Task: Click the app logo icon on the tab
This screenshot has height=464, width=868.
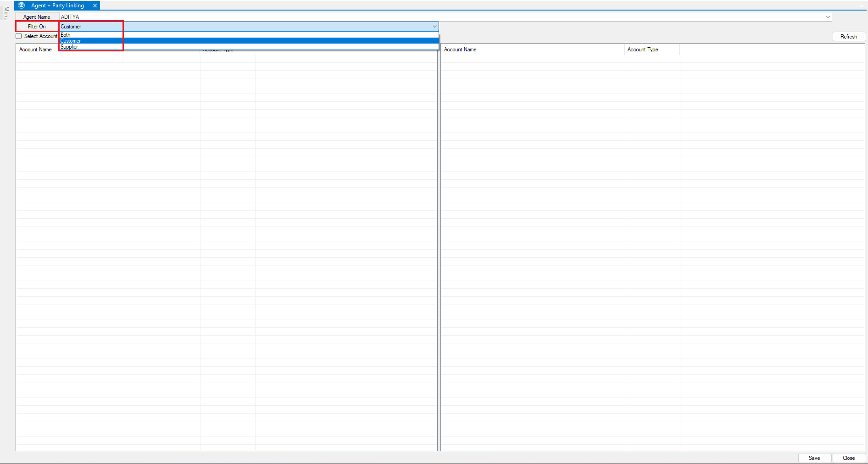Action: (21, 6)
